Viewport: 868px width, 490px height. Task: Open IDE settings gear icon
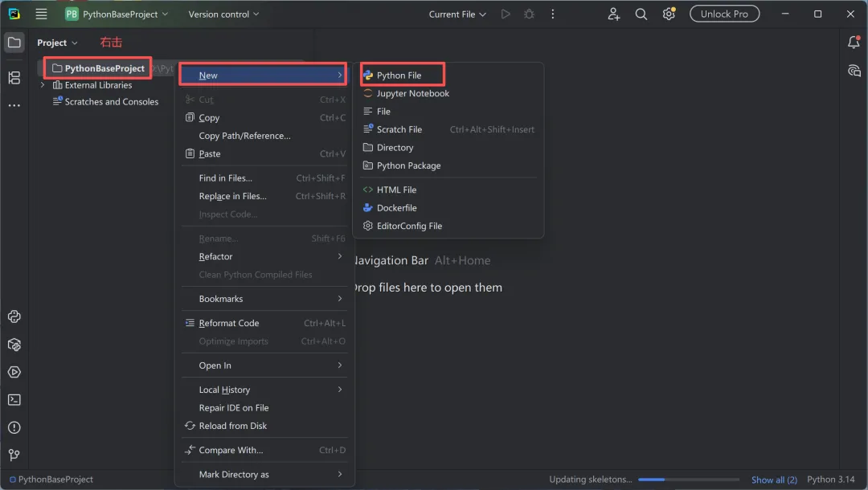(669, 14)
